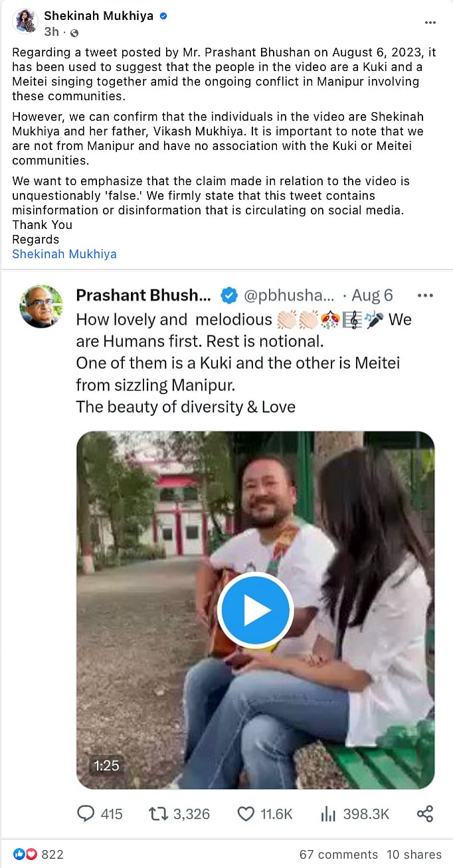453x868 pixels.
Task: Open the Shekinah Mukhiya profile link in post text
Action: [x=64, y=253]
